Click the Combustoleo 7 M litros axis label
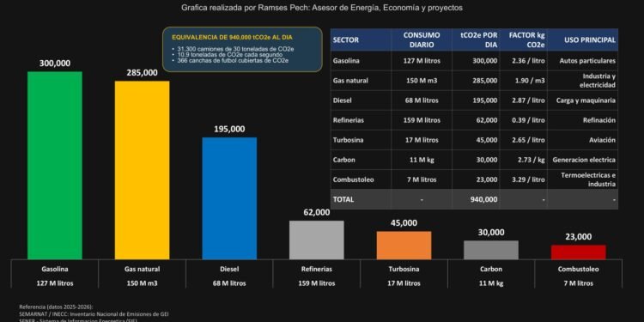The image size is (644, 322). (578, 276)
